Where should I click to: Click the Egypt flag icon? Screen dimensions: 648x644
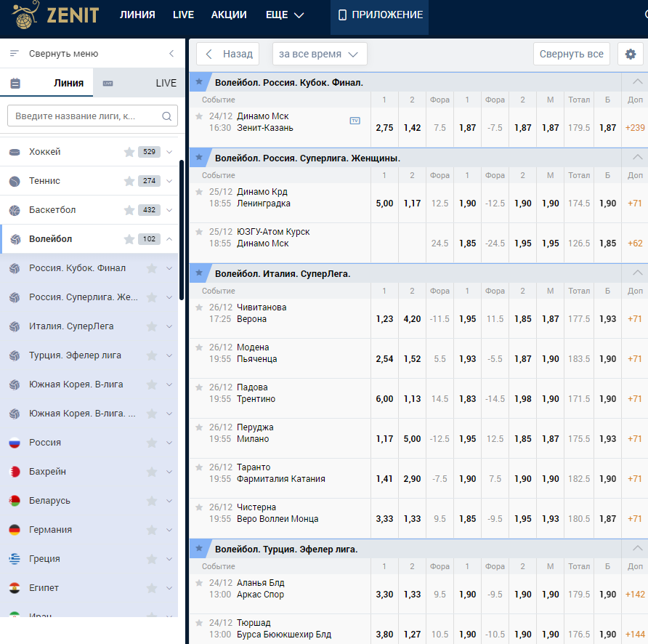(15, 588)
